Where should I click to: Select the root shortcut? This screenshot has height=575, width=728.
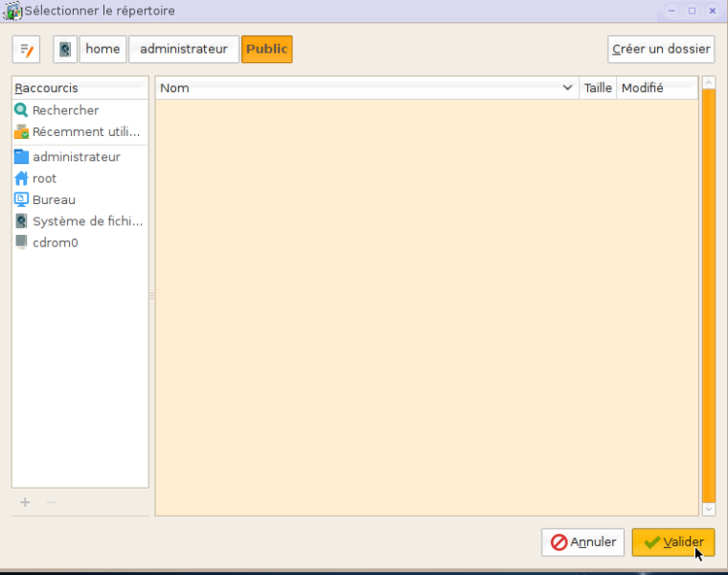80,178
